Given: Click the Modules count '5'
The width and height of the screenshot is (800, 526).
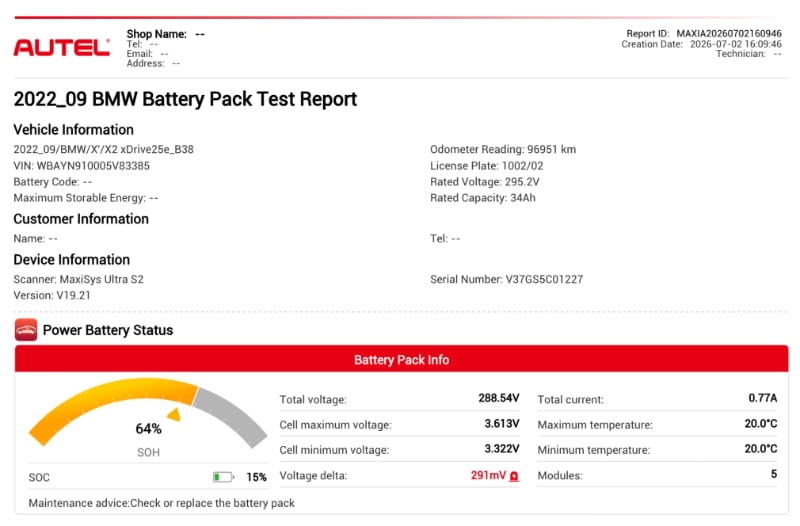Looking at the screenshot, I should point(774,474).
